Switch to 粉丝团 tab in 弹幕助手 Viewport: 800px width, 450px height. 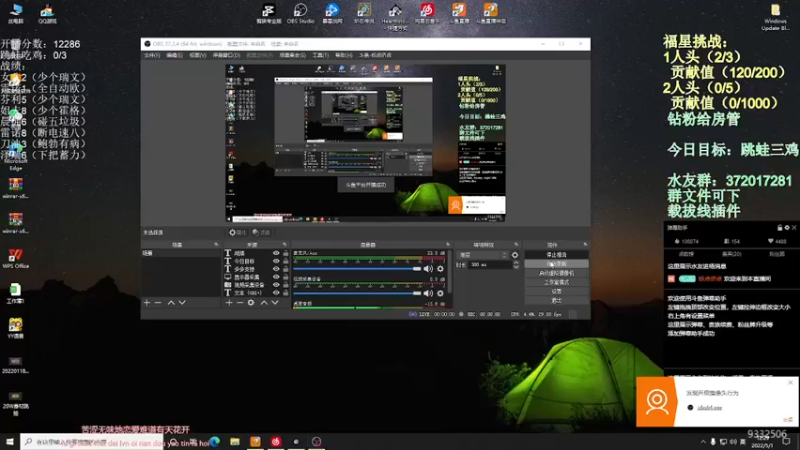(777, 254)
